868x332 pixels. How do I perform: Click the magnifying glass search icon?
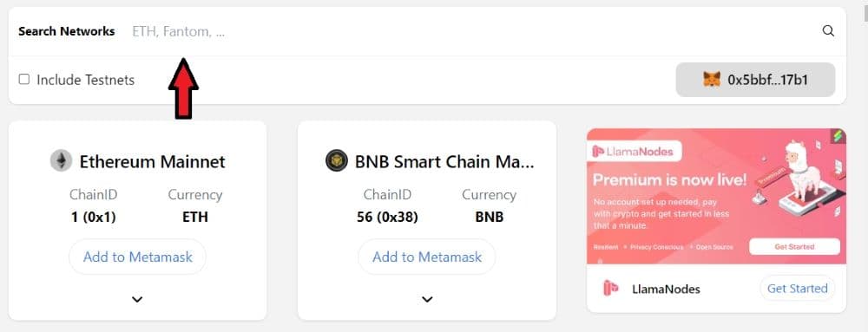click(x=828, y=31)
